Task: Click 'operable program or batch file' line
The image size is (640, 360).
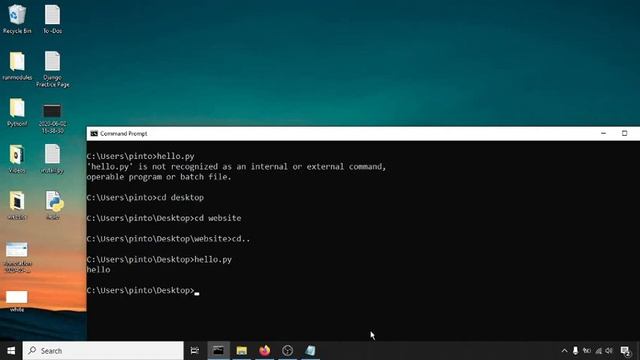Action: [159, 177]
